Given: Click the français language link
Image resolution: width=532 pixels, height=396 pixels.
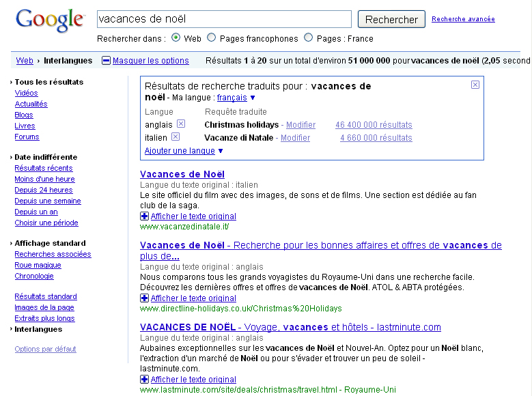Looking at the screenshot, I should click(x=232, y=98).
